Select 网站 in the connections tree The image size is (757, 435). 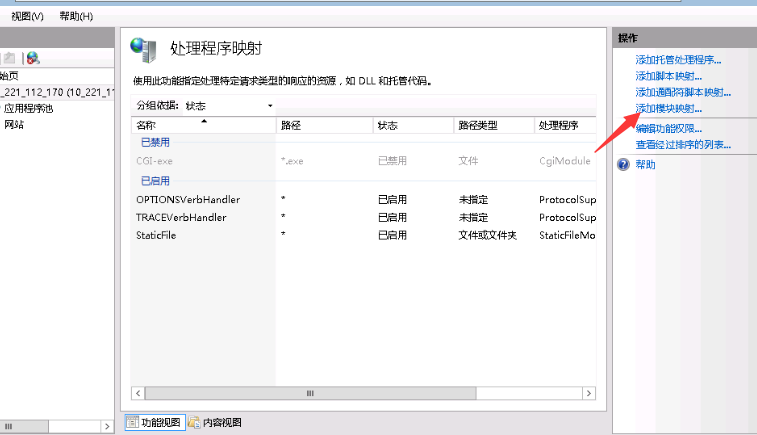point(14,125)
